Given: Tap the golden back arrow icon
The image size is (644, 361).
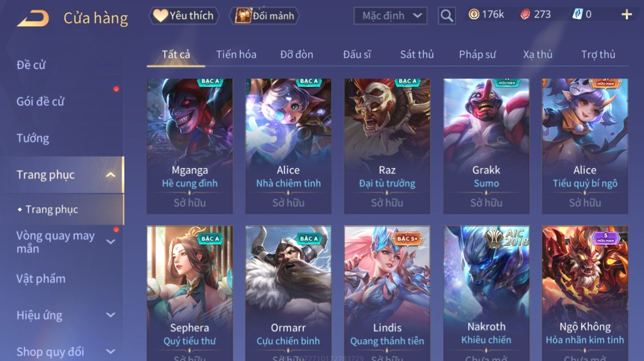Looking at the screenshot, I should (33, 18).
